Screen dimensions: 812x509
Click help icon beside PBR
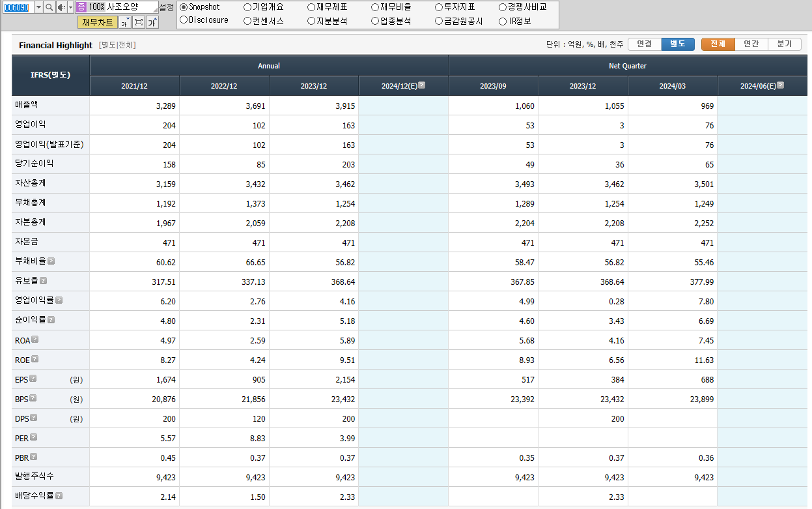[x=34, y=456]
